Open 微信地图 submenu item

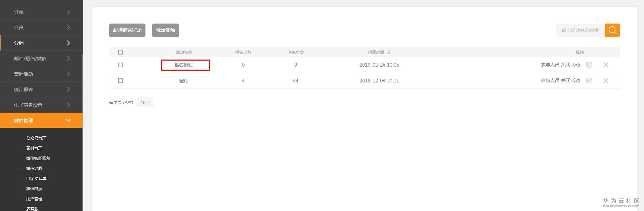pyautogui.click(x=34, y=169)
